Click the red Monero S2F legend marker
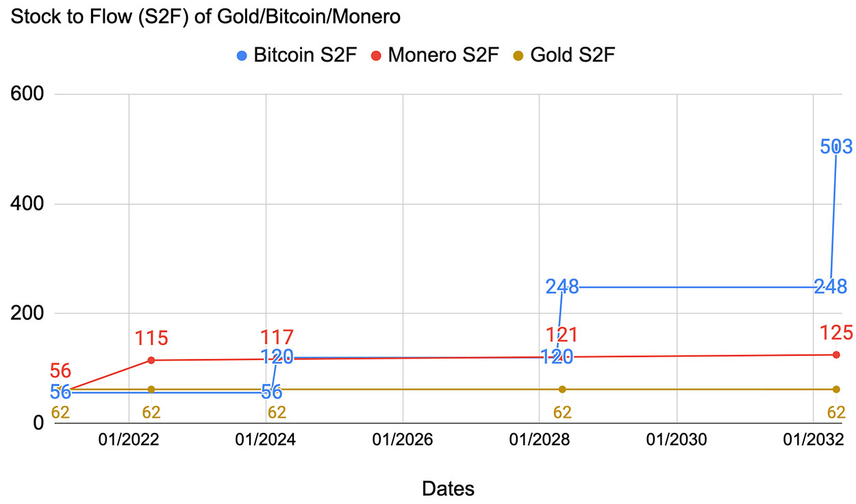The height and width of the screenshot is (504, 856). 377,56
